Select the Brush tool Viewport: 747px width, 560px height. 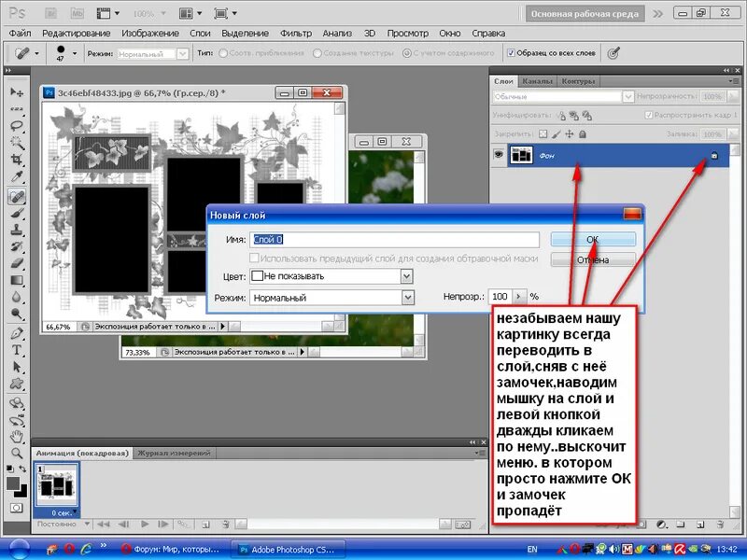pyautogui.click(x=17, y=213)
